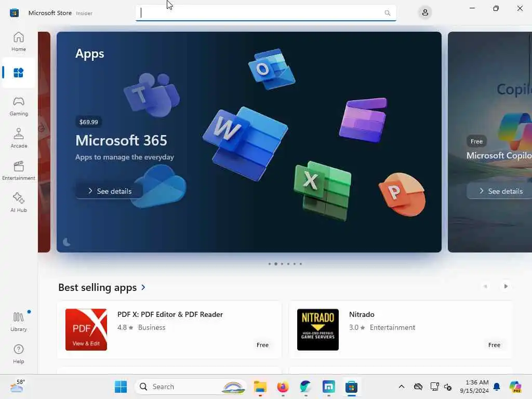Open the Best selling apps heading link
532x399 pixels.
(97, 287)
